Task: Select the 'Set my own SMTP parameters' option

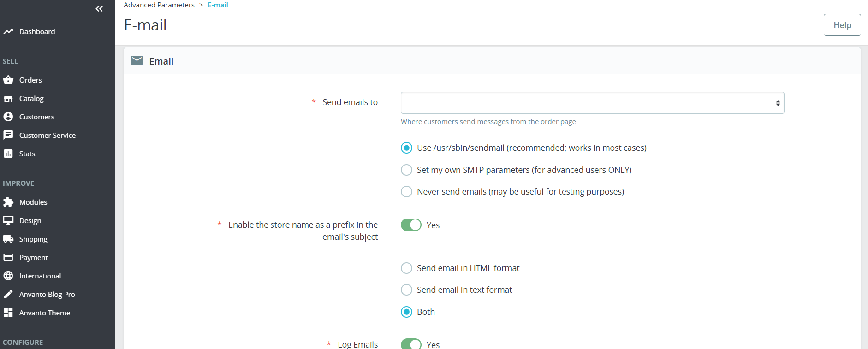Action: 406,170
